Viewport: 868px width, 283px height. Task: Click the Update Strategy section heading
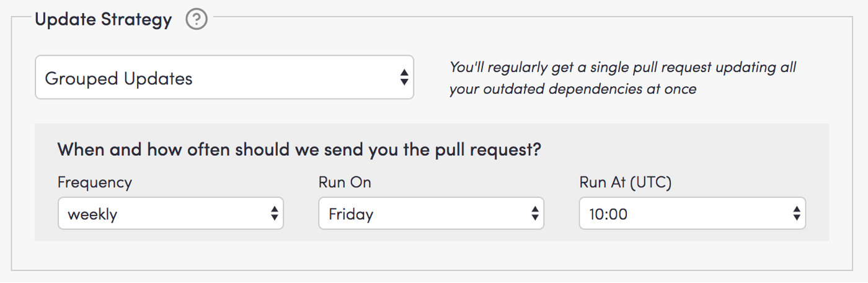(103, 19)
